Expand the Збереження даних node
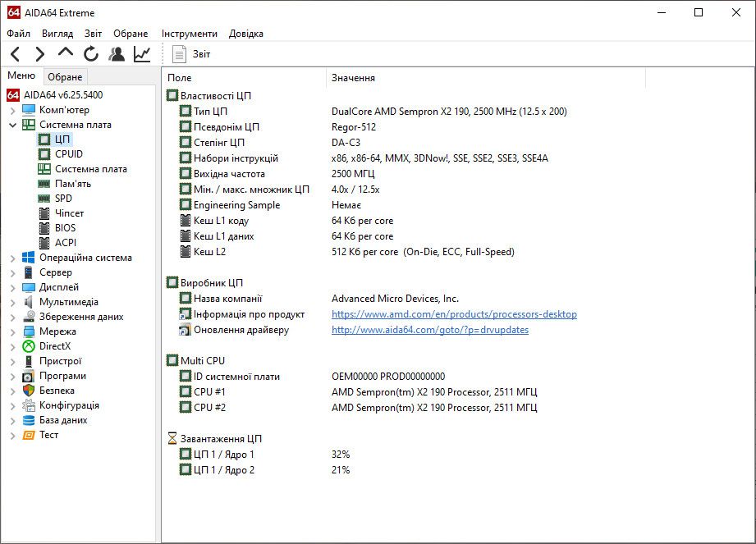 click(x=12, y=317)
